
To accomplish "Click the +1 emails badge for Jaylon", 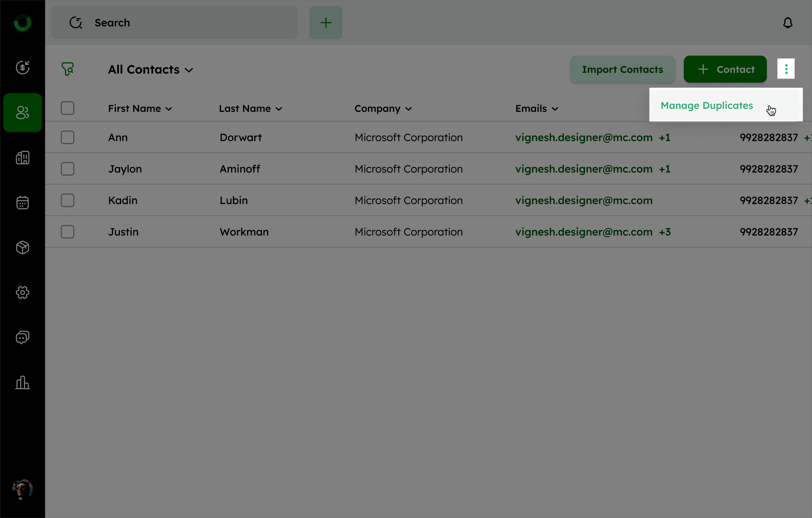I will 664,169.
